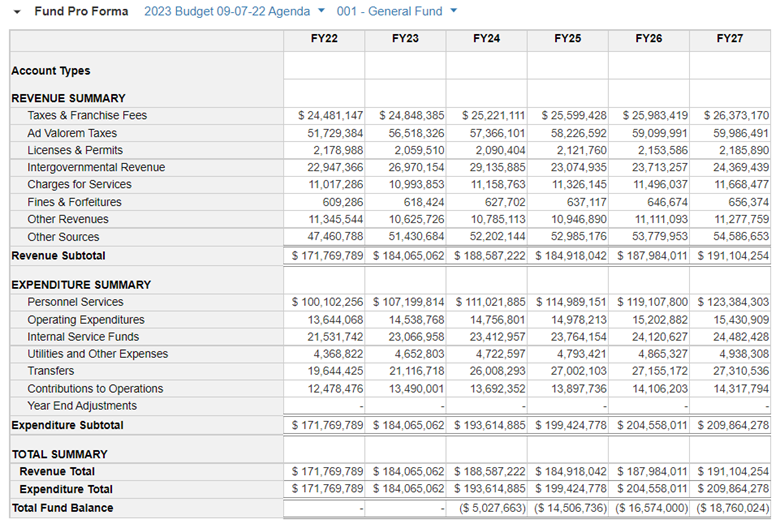Select the FY26 column header

click(x=648, y=39)
